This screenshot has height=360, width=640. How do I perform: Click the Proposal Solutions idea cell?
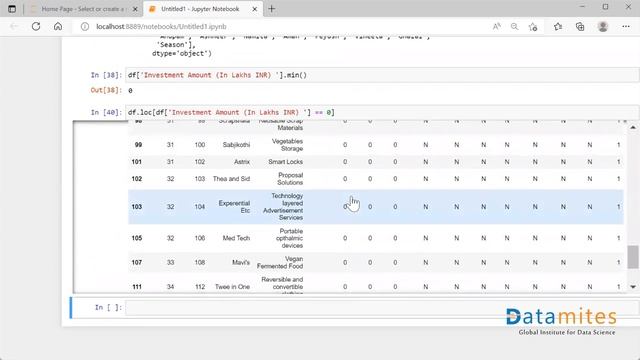tap(290, 179)
